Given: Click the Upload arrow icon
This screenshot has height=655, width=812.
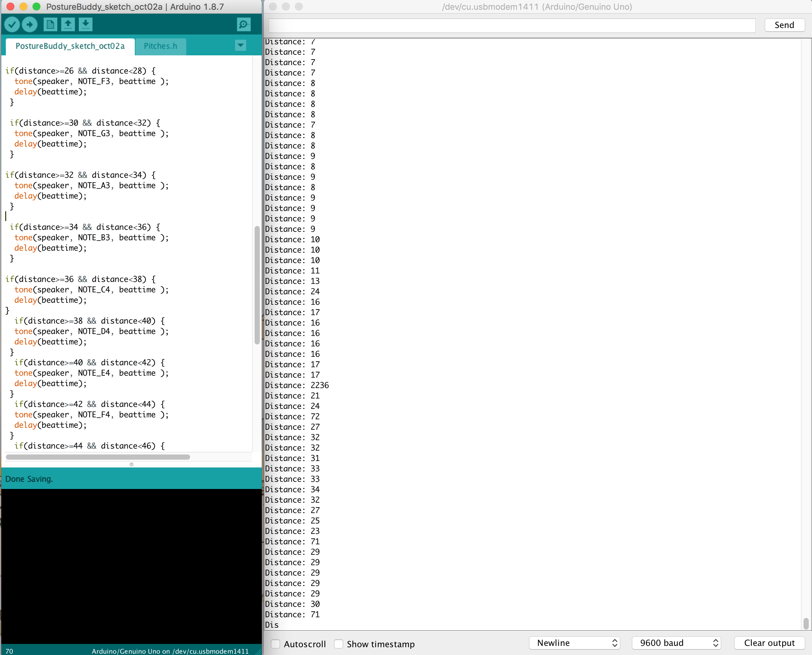Looking at the screenshot, I should (x=30, y=25).
